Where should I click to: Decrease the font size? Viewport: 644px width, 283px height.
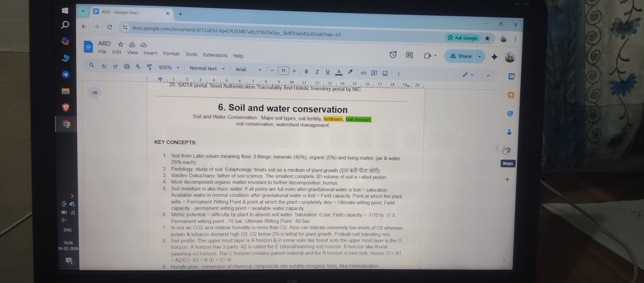point(272,70)
